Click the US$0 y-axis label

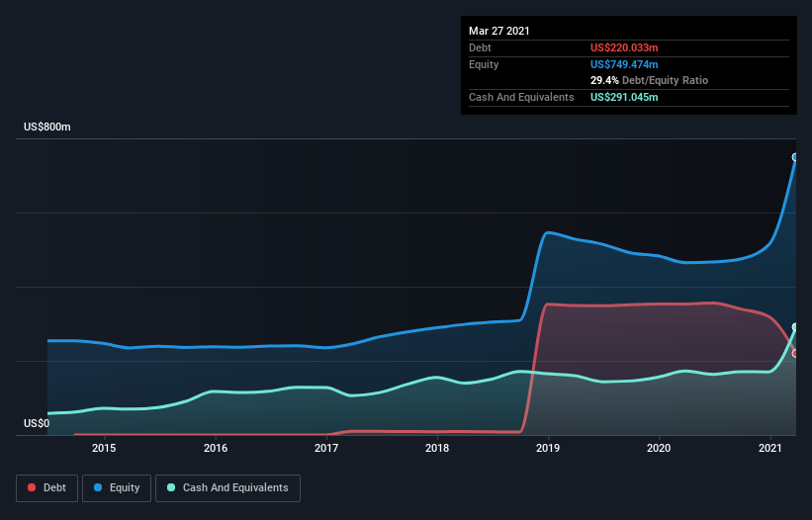point(37,423)
